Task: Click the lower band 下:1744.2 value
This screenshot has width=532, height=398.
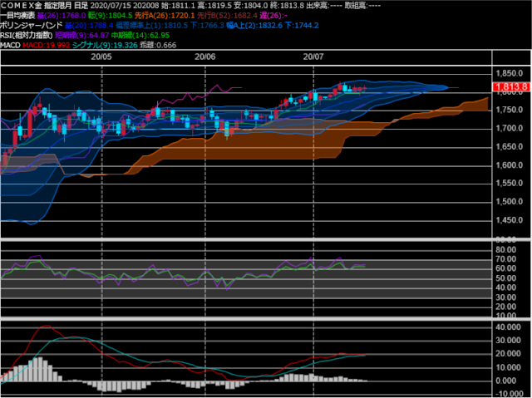Action: click(302, 25)
